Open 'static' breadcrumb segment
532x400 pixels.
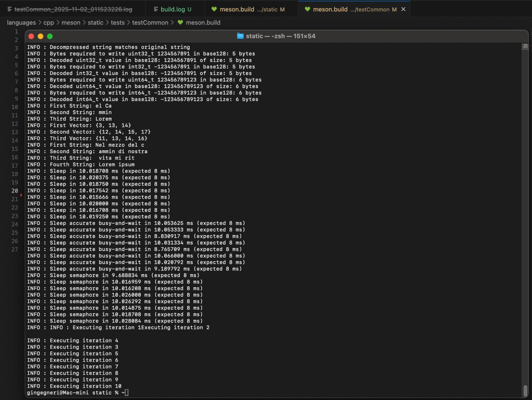tap(96, 23)
